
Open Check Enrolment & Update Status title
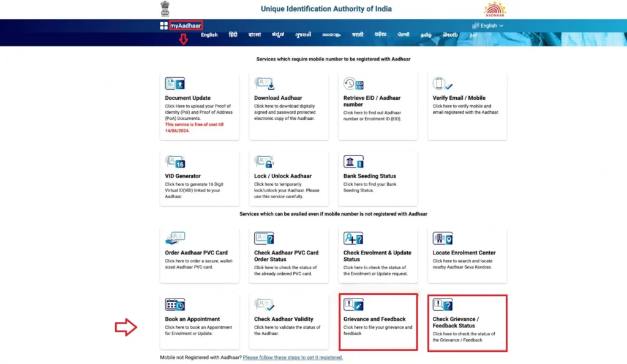tap(377, 256)
